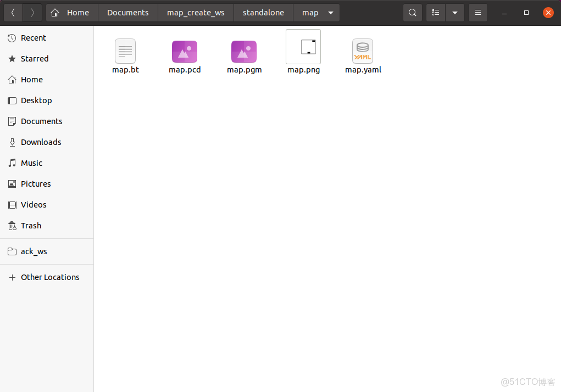Open Videos in the sidebar
The width and height of the screenshot is (561, 392).
(47, 205)
